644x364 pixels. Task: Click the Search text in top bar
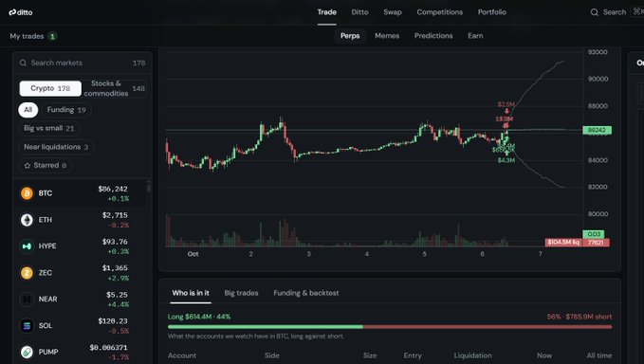click(x=615, y=12)
